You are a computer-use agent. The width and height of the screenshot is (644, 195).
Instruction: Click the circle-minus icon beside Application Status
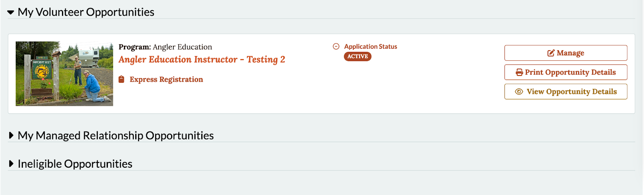pos(336,46)
